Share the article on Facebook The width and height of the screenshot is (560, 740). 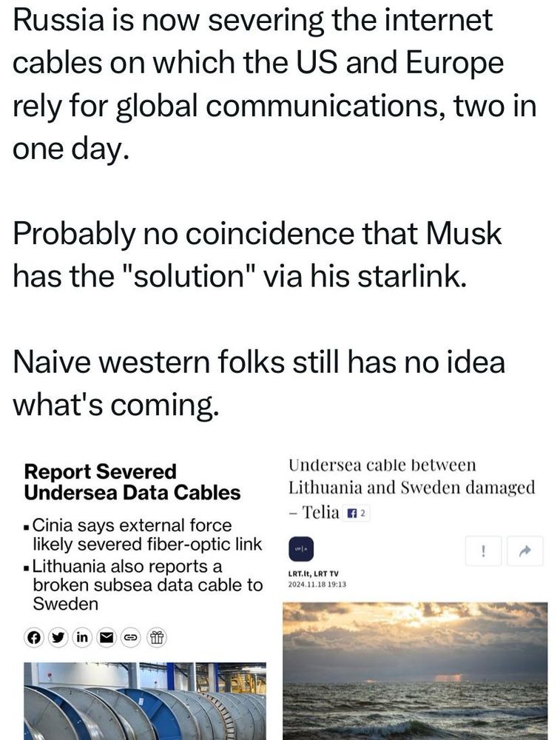[33, 635]
